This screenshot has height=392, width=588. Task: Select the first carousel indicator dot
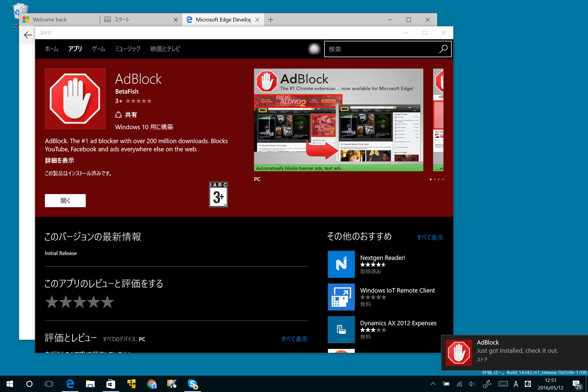pos(430,179)
